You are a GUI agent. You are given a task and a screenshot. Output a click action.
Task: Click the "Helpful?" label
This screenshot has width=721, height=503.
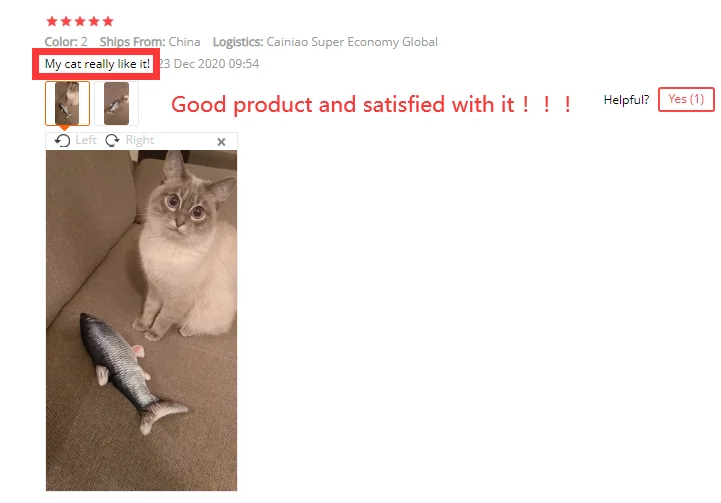pos(626,100)
